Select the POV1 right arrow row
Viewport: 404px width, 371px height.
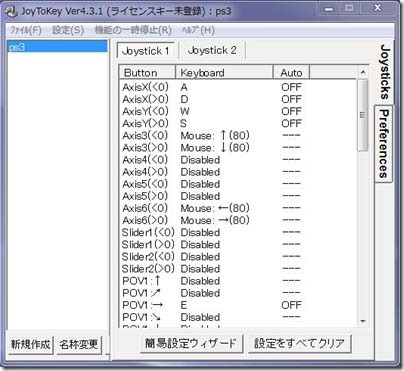[x=239, y=305]
